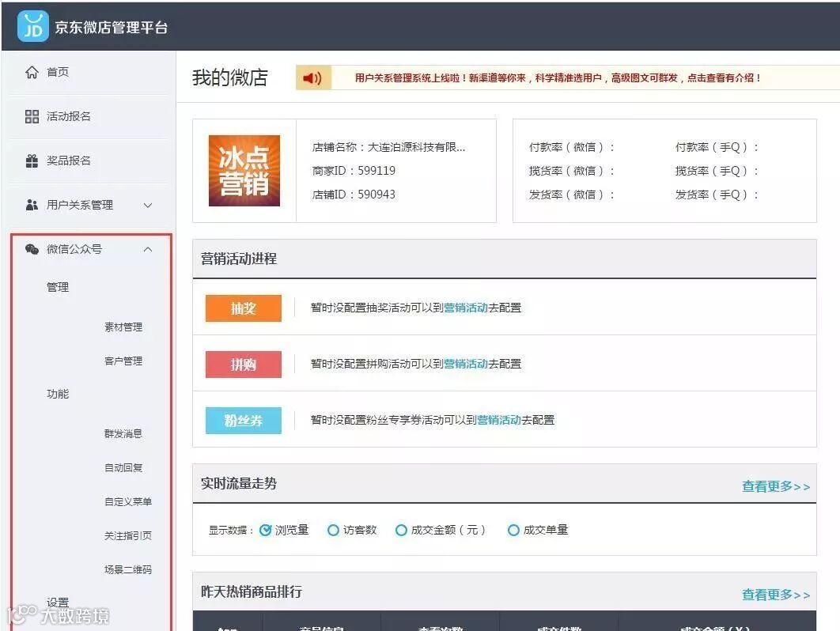Click the 显示数据： label
This screenshot has height=631, width=840.
tap(230, 531)
